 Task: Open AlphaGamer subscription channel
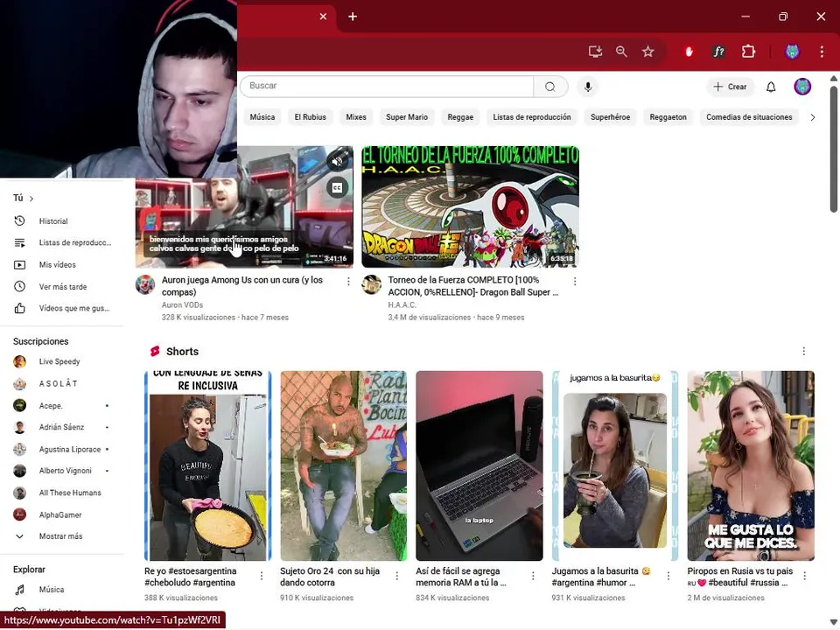61,514
